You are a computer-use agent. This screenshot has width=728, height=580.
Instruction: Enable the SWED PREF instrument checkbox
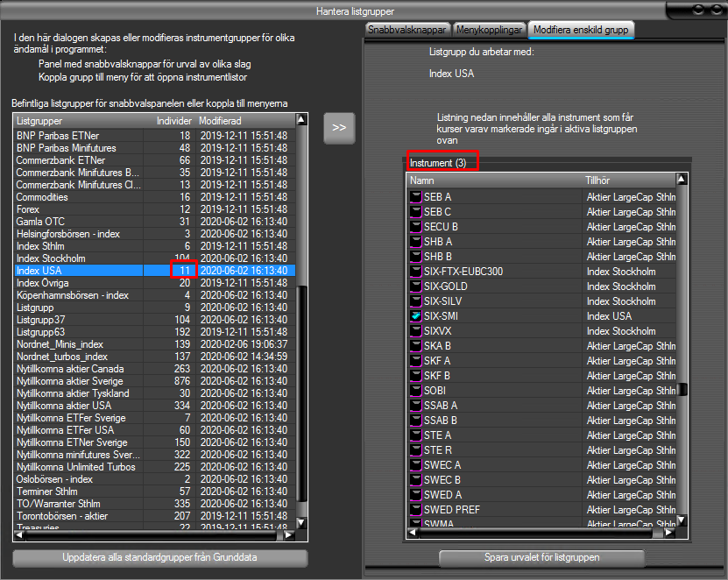tap(415, 510)
